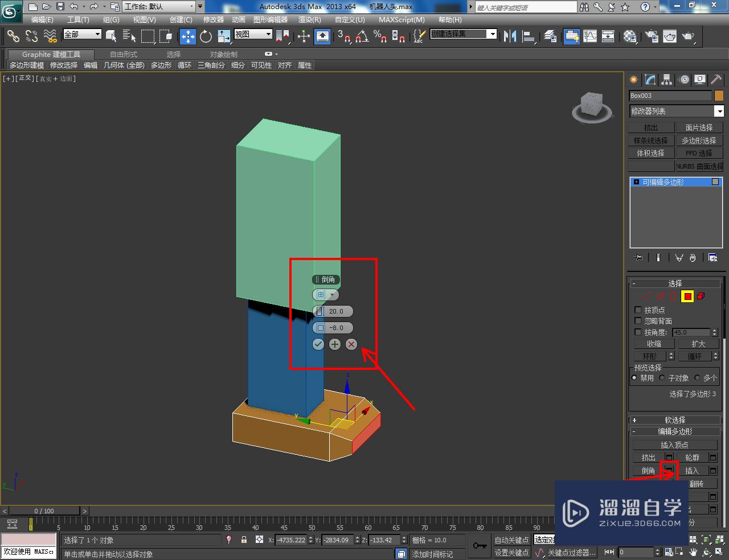Open the 编辑(E) menu
The height and width of the screenshot is (560, 729).
(x=42, y=20)
